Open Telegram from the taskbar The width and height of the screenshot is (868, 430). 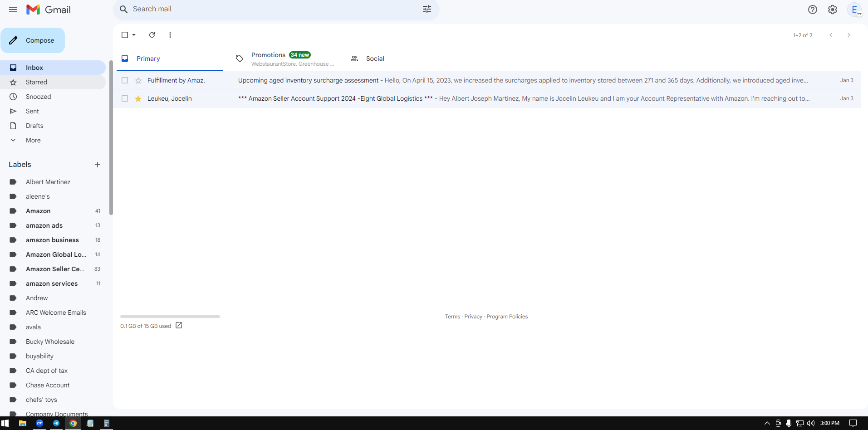coord(56,423)
